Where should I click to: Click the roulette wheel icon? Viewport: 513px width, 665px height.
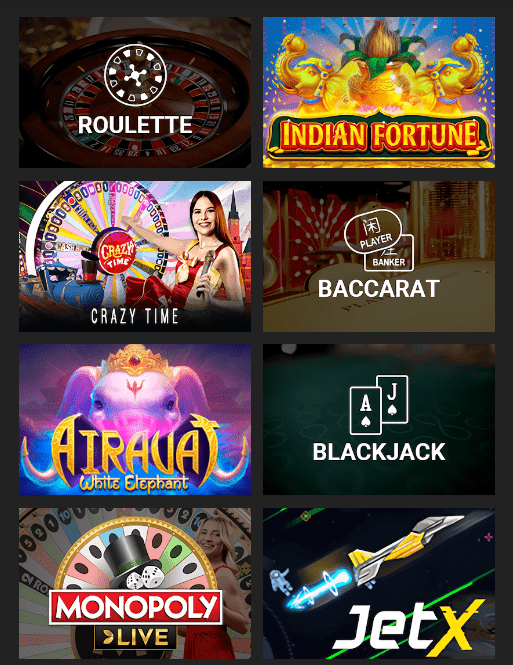click(x=135, y=75)
